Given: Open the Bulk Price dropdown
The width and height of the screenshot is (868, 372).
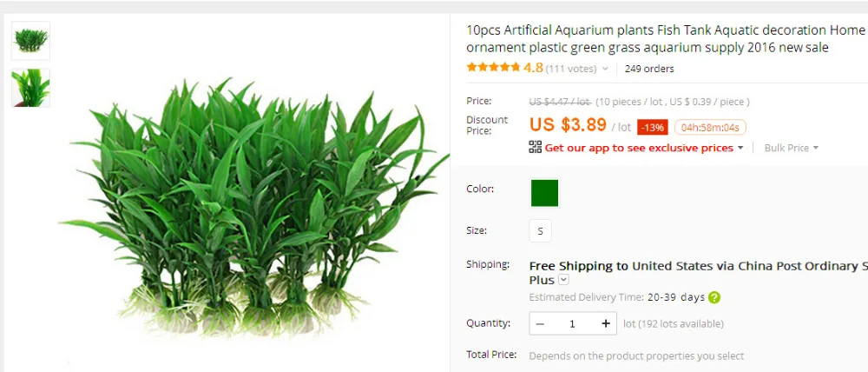Looking at the screenshot, I should tap(791, 148).
